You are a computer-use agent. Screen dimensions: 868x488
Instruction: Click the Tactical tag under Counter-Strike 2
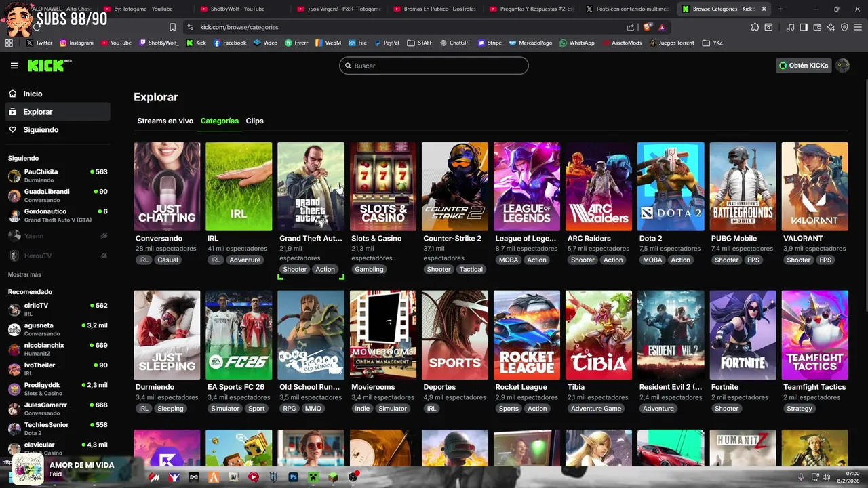471,269
